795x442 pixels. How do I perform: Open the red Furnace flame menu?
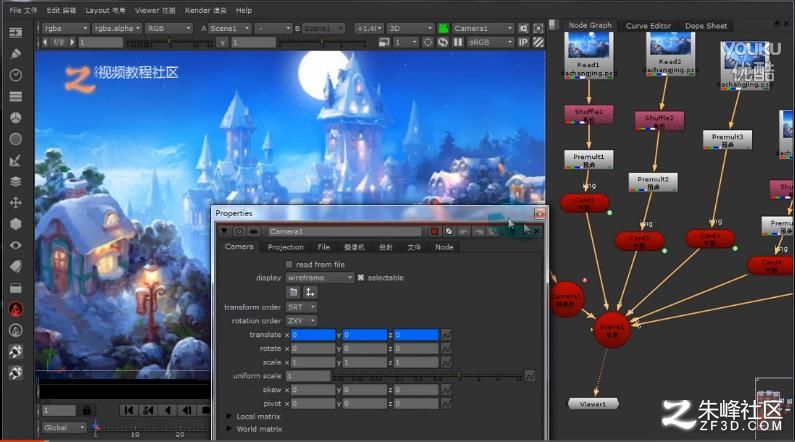(x=16, y=309)
